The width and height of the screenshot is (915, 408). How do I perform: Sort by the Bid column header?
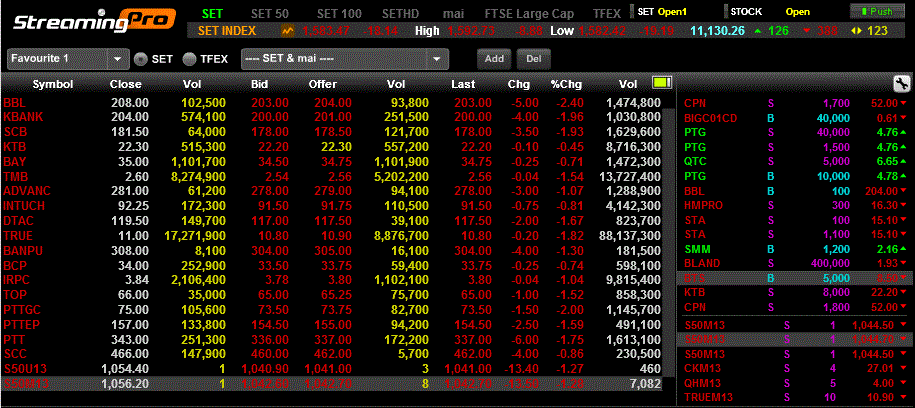[x=259, y=84]
